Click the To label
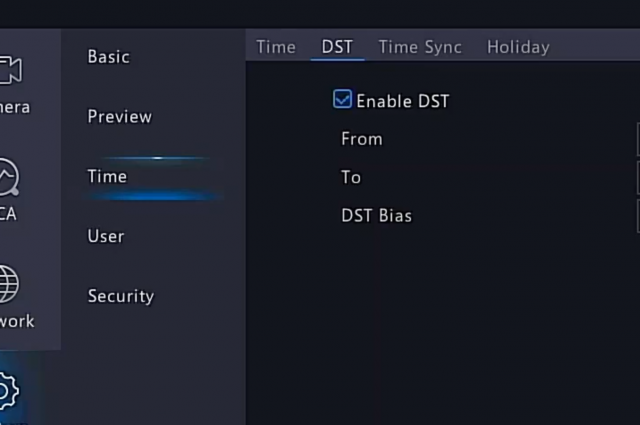Screen dimensions: 640x425 point(351,177)
